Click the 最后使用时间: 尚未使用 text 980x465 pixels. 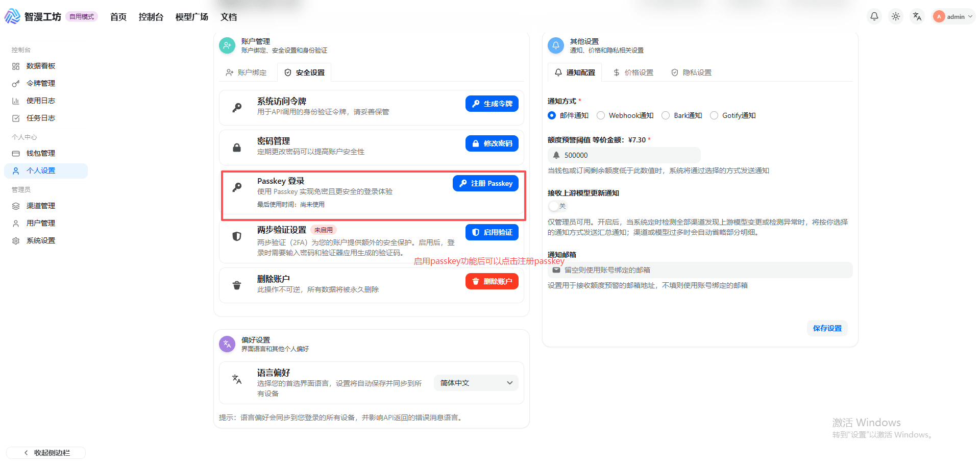(x=290, y=205)
